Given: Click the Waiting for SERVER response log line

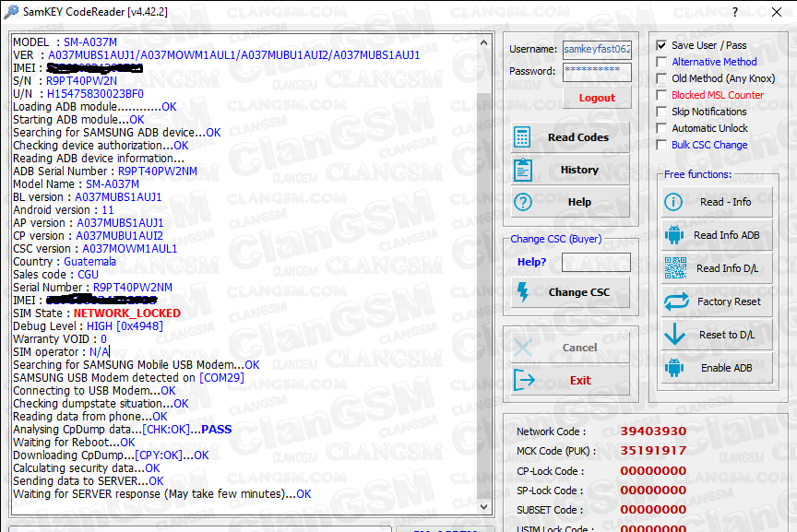Looking at the screenshot, I should (x=161, y=494).
